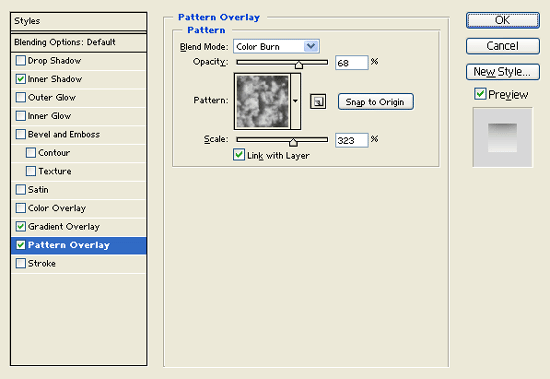Select the Color Overlay style label
Viewport: 550px width, 379px height.
click(x=57, y=208)
